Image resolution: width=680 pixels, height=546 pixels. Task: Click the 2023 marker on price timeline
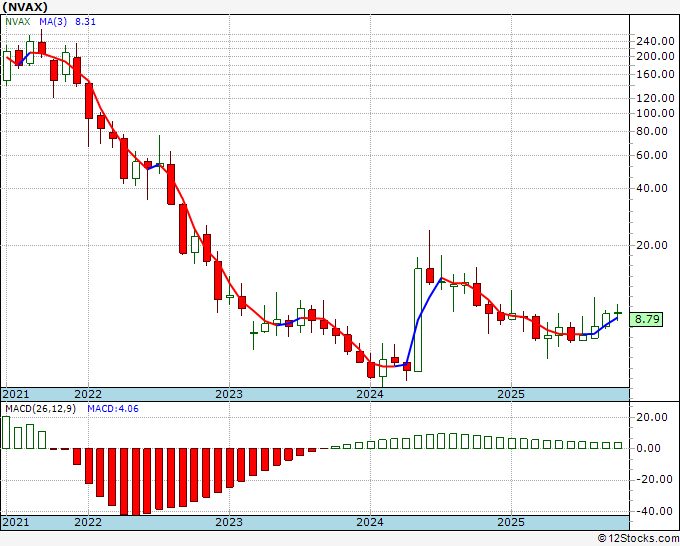coord(229,394)
